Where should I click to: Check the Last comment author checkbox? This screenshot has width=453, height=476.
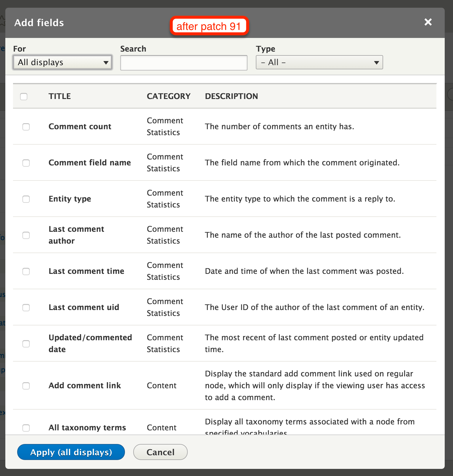[26, 235]
